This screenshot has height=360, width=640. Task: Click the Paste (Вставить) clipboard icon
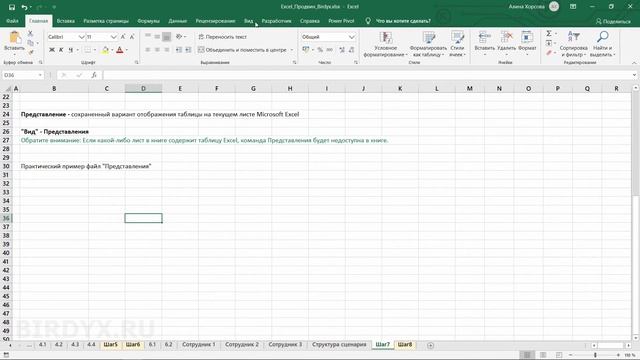point(15,37)
